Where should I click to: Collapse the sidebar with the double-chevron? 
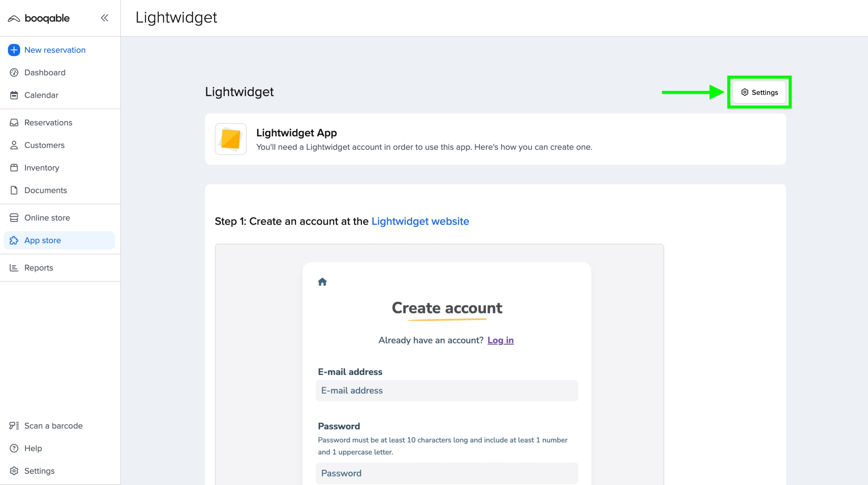104,18
